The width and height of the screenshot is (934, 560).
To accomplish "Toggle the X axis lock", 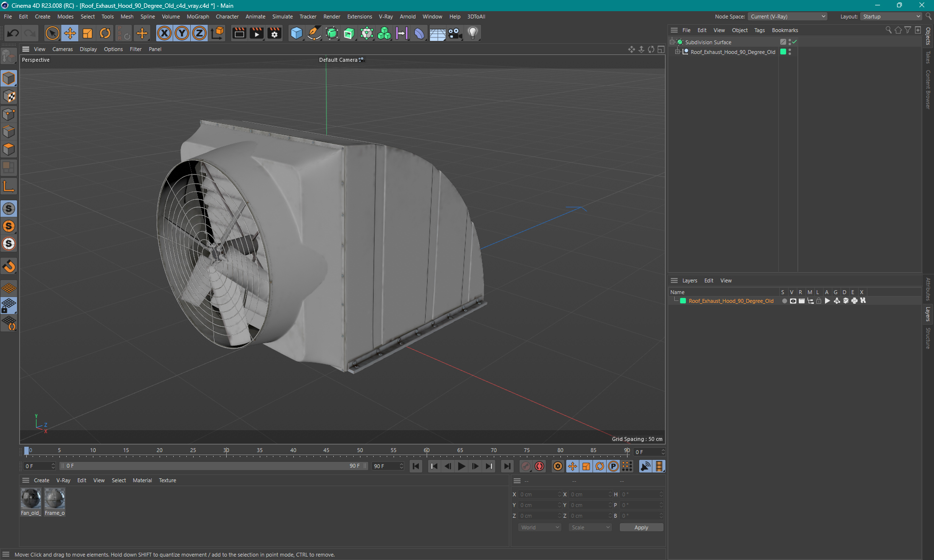I will click(x=164, y=33).
